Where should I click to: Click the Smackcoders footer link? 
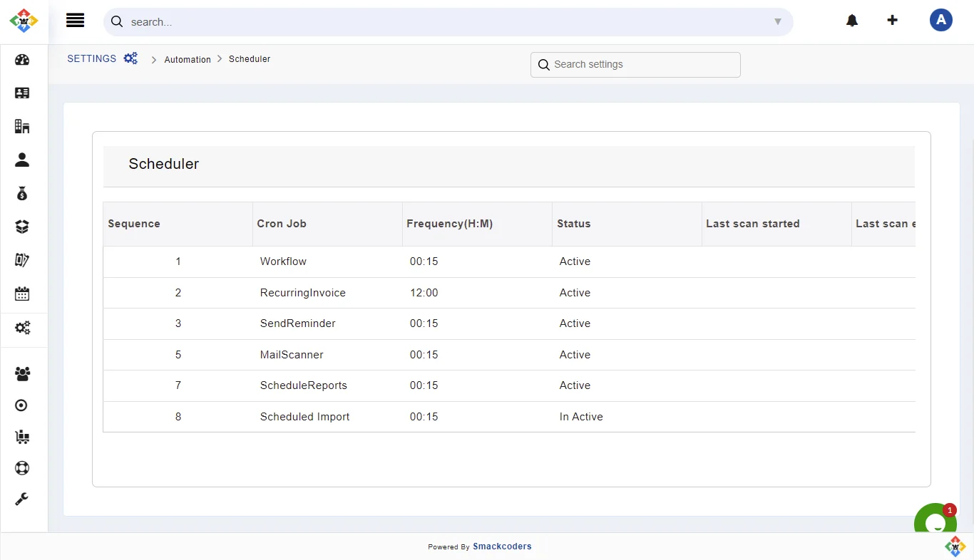point(502,546)
